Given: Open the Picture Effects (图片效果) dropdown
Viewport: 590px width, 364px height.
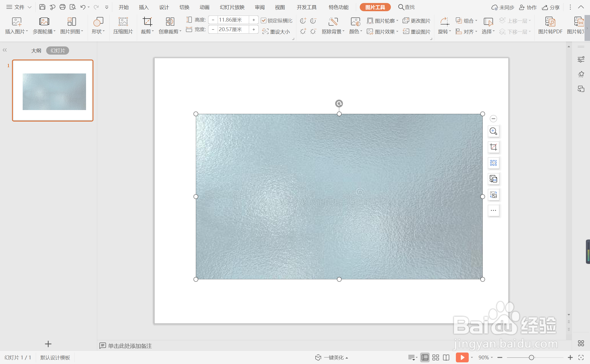Looking at the screenshot, I should 382,32.
